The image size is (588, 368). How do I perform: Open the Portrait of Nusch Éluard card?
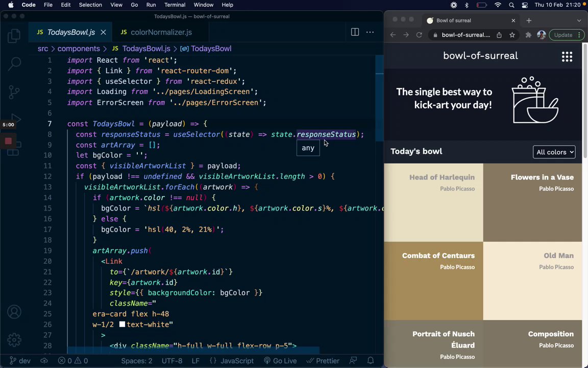pos(433,344)
